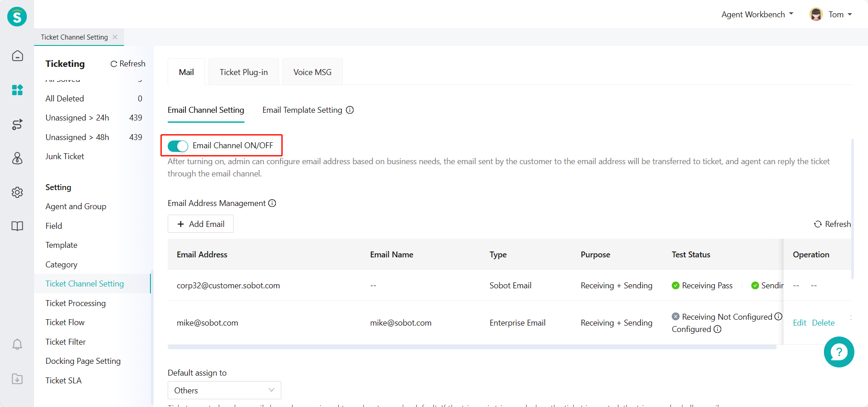Delete the mike@sobot.com email row

[823, 323]
